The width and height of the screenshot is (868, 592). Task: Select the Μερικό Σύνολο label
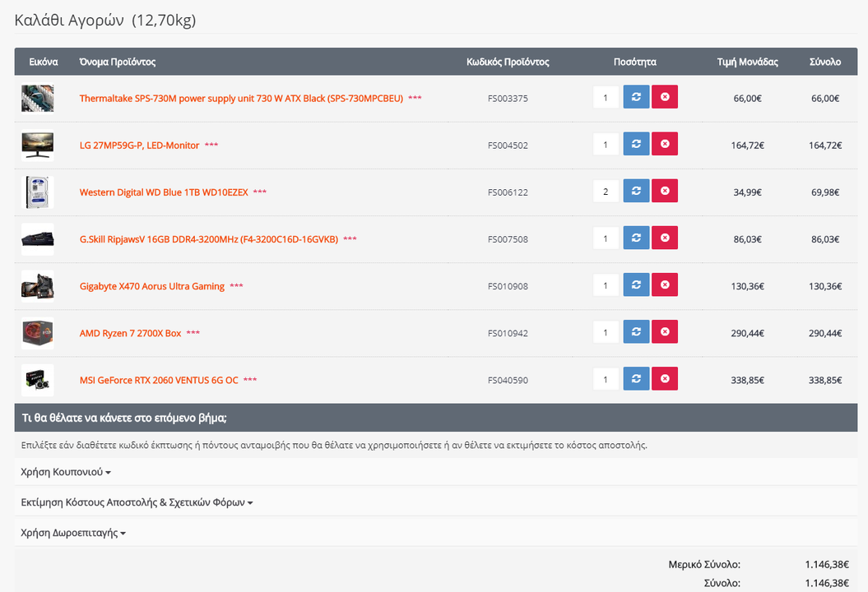[704, 564]
